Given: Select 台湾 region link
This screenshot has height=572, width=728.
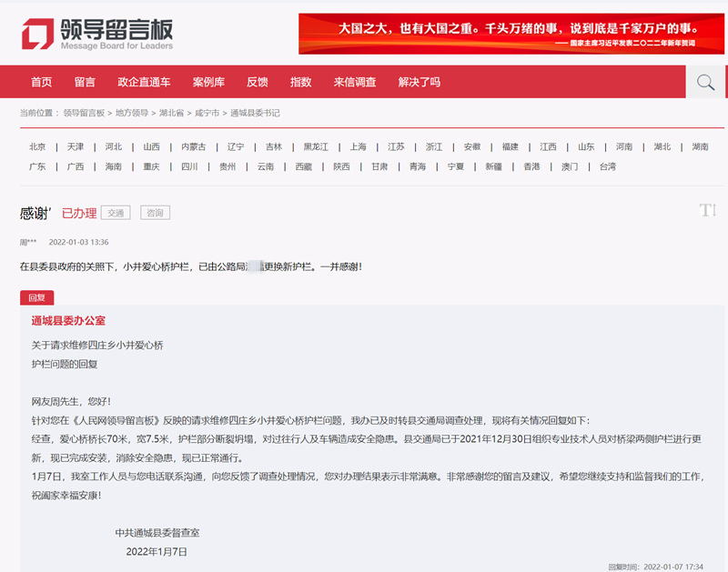Looking at the screenshot, I should [x=608, y=166].
